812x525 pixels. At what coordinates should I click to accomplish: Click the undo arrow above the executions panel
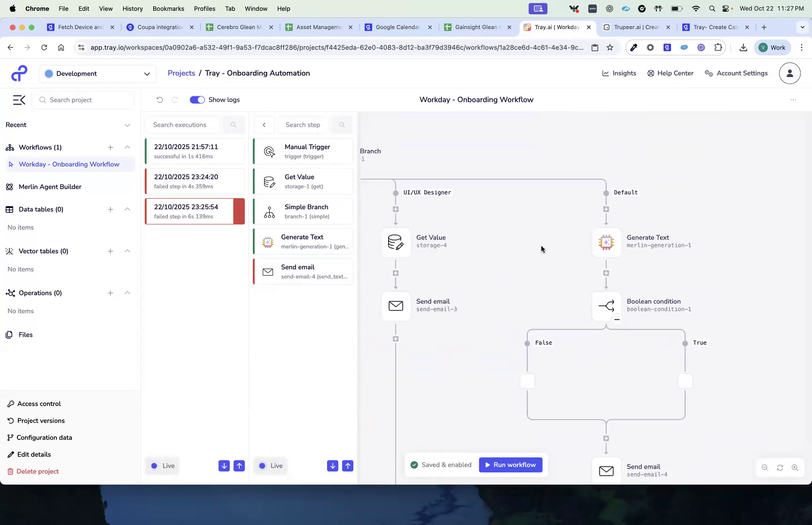pos(160,100)
